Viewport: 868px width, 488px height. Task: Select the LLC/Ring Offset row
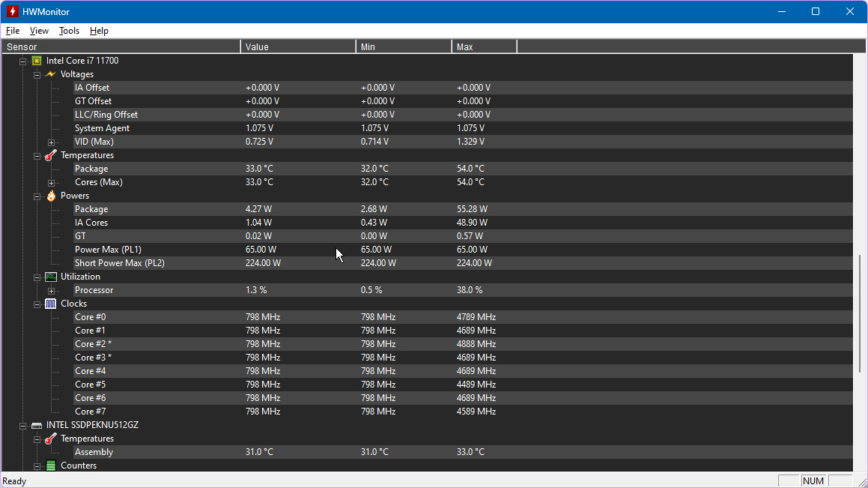464,115
